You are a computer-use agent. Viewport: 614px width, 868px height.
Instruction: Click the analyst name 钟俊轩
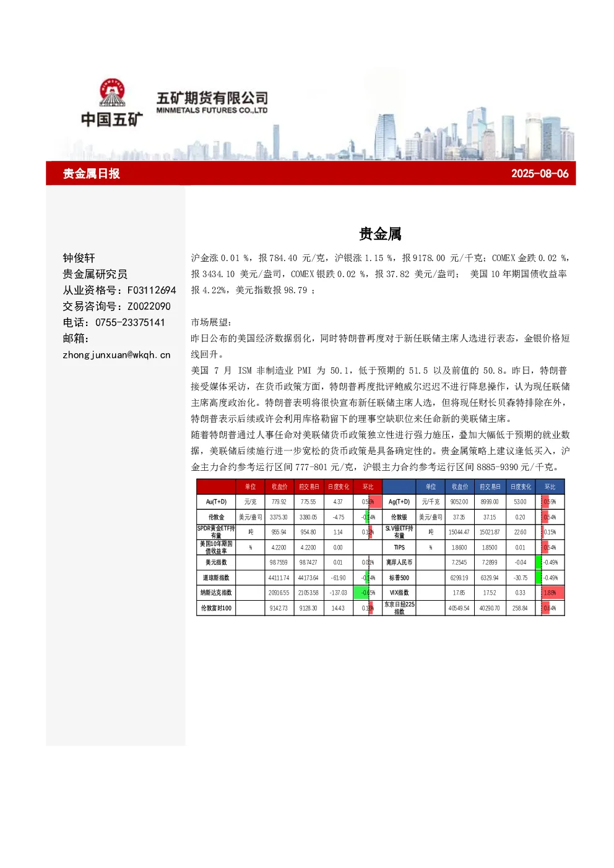click(79, 258)
